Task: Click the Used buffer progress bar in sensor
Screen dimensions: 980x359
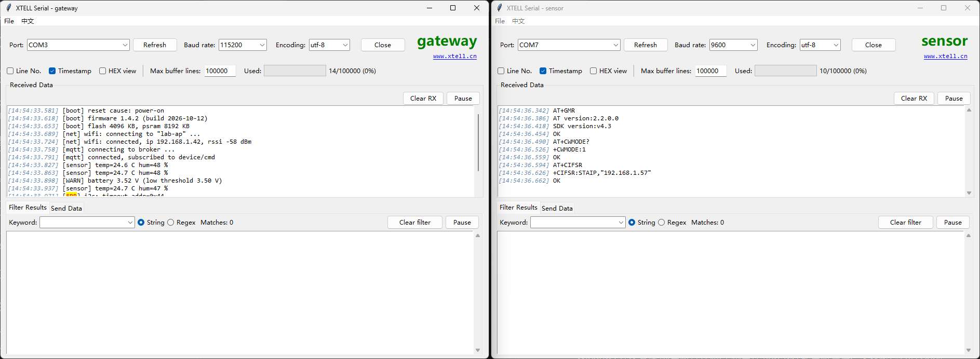Action: (786, 71)
